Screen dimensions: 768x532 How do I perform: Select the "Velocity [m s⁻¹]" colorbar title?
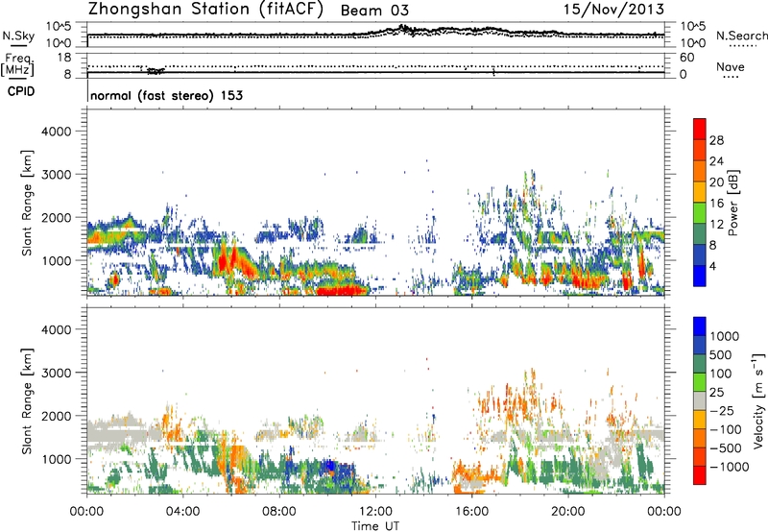(758, 400)
